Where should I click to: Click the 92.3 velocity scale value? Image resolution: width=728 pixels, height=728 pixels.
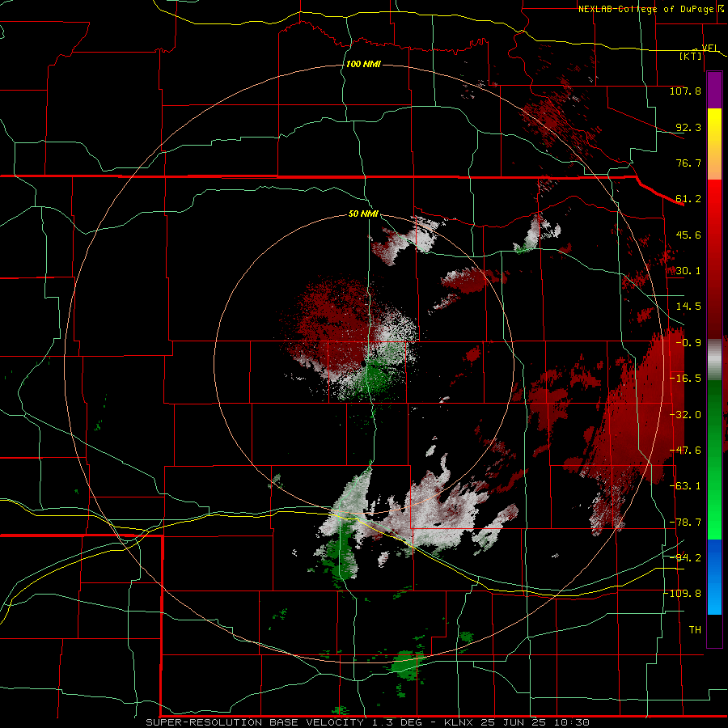click(688, 127)
